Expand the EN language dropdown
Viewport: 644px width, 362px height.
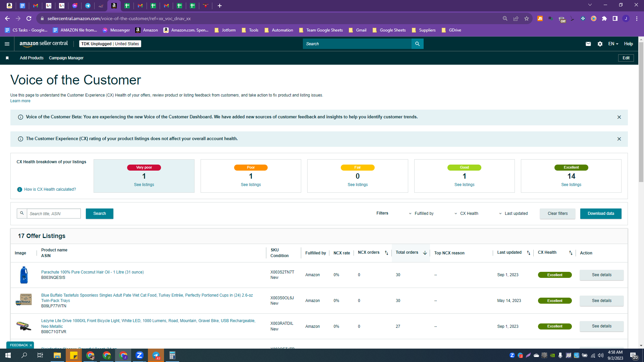point(613,44)
